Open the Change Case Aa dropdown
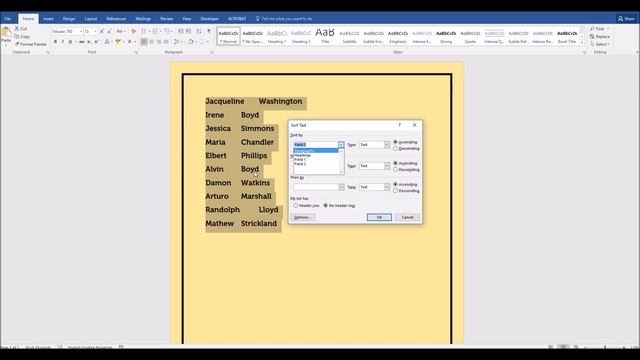This screenshot has height=360, width=640. 120,31
